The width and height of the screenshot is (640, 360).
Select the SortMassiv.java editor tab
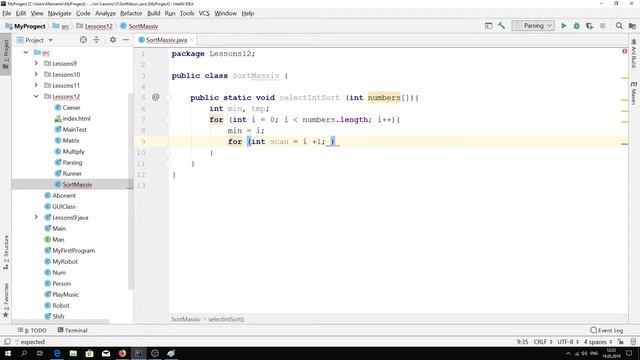(x=166, y=40)
